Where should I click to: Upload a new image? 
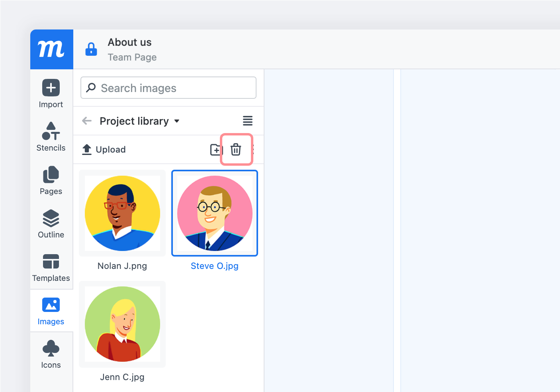coord(104,149)
